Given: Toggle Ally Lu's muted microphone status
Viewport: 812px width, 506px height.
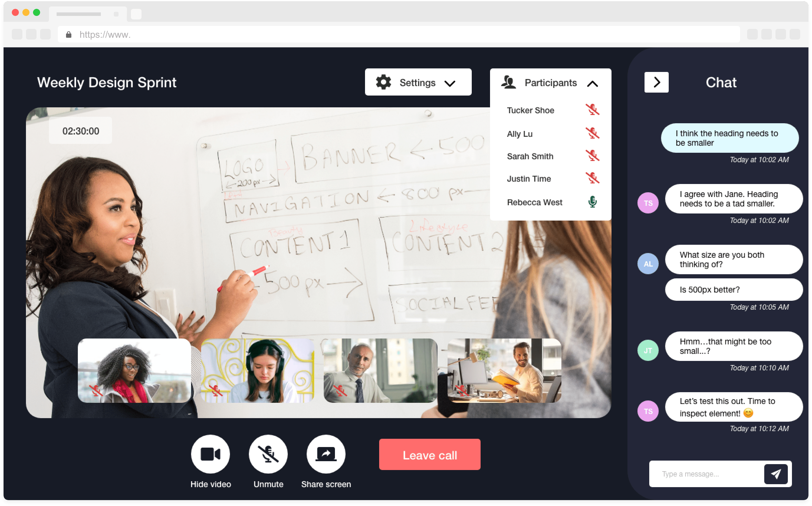Looking at the screenshot, I should tap(592, 134).
